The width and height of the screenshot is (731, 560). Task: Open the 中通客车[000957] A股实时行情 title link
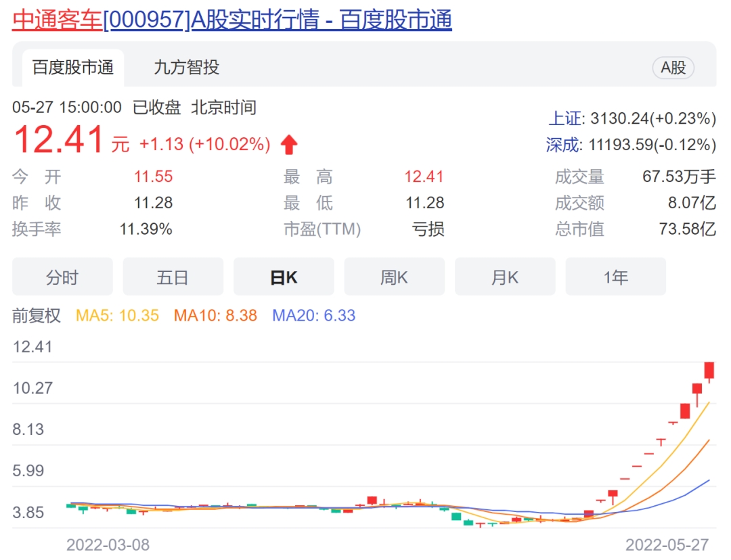pyautogui.click(x=231, y=20)
